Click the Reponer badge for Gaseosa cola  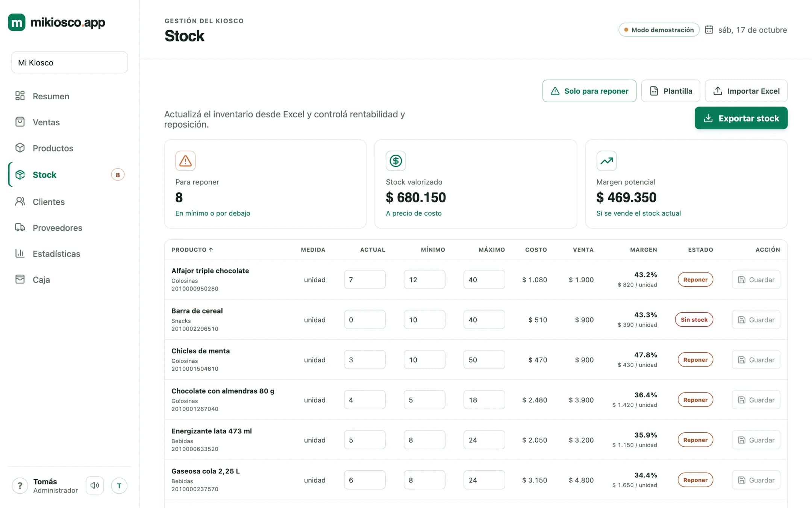point(695,480)
